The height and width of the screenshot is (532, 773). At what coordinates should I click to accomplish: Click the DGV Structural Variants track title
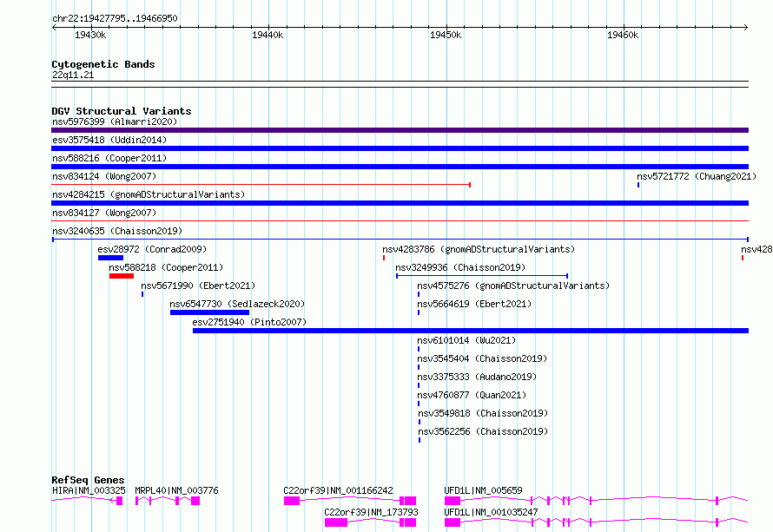coord(122,111)
